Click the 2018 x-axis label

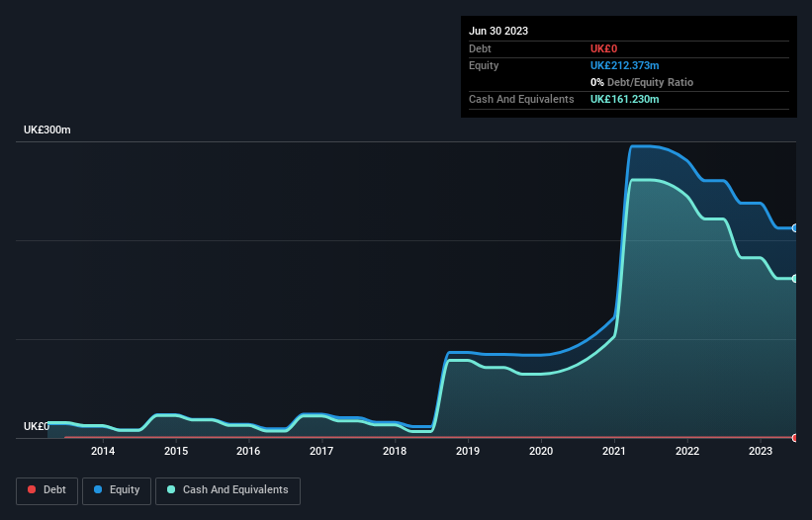(x=395, y=451)
